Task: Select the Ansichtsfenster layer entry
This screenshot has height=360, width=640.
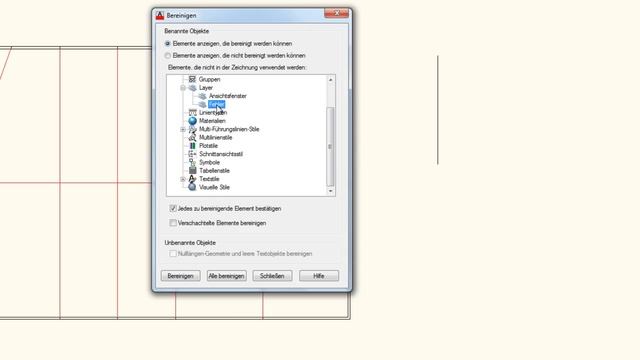Action: (x=228, y=96)
